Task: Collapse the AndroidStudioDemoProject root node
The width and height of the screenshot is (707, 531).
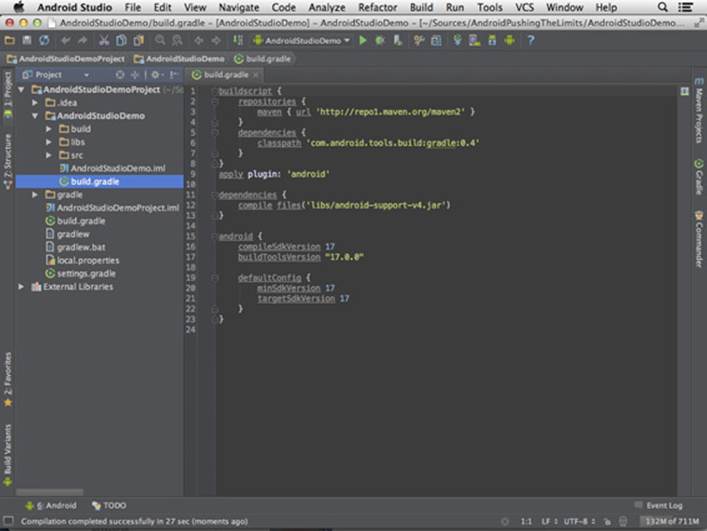Action: tap(21, 90)
